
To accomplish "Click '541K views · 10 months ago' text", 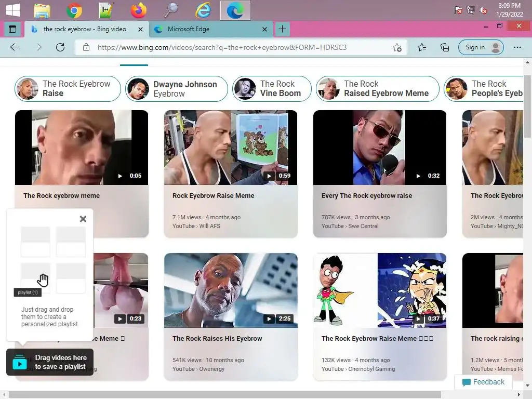I will tap(208, 360).
